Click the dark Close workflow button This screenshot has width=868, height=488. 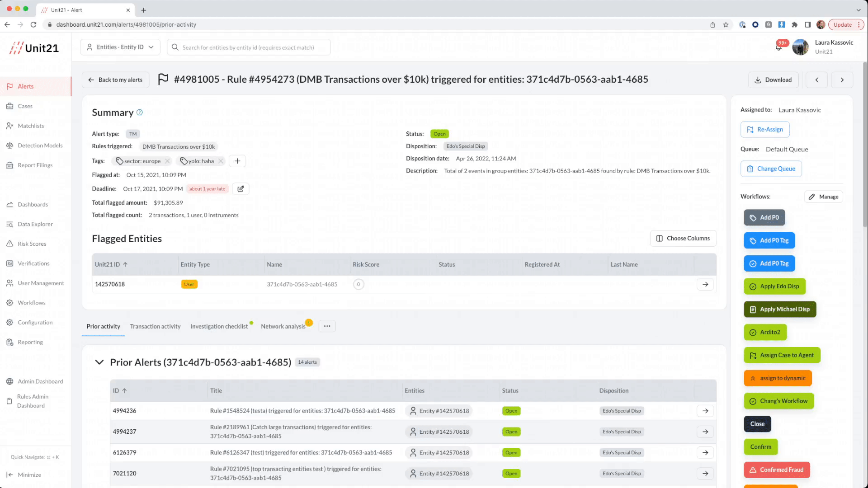[x=757, y=424]
